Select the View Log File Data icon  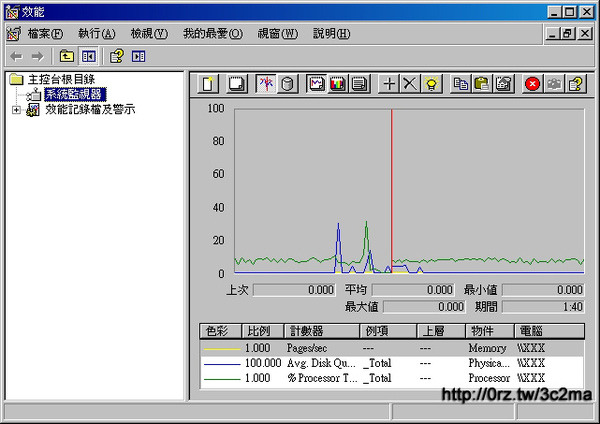[287, 84]
